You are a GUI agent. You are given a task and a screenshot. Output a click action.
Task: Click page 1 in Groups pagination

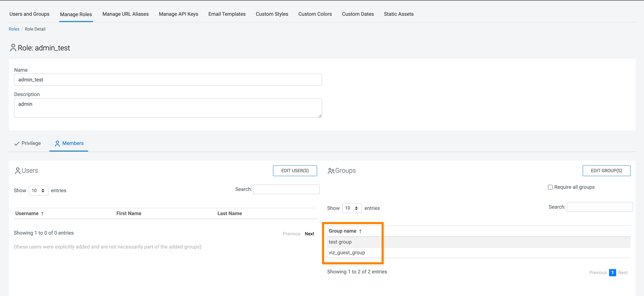pyautogui.click(x=612, y=273)
